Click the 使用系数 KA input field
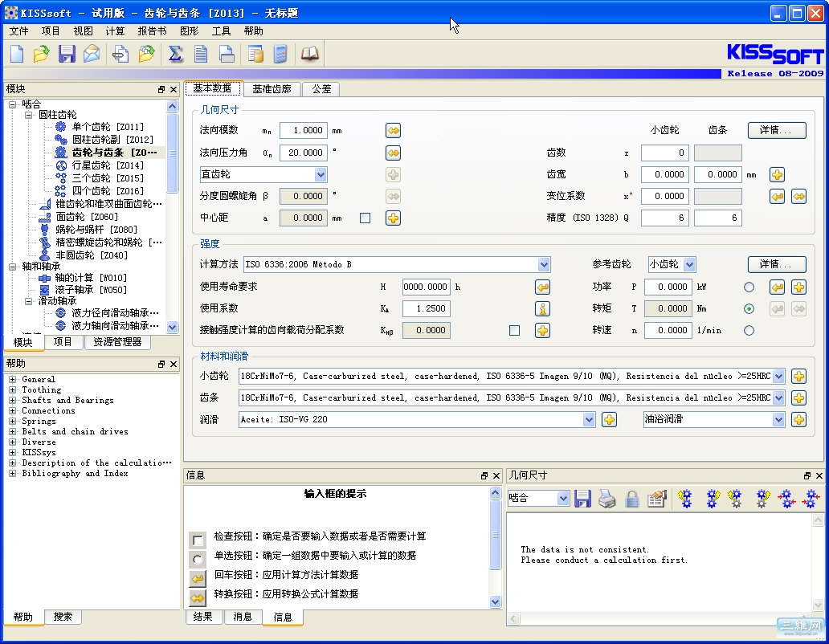The image size is (829, 644). (426, 308)
